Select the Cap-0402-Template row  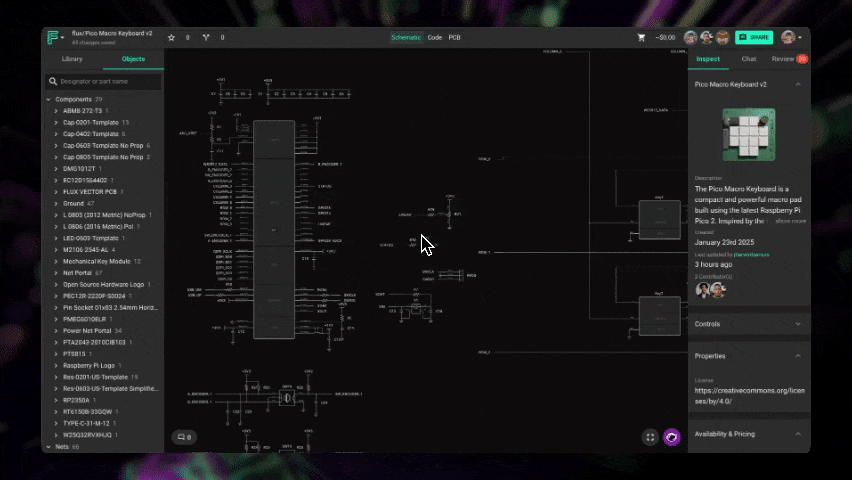coord(103,134)
